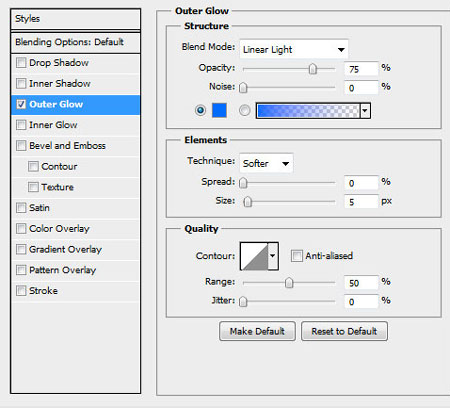Enable the Pattern Overlay checkbox
Screen dimensions: 450x408
tap(21, 270)
